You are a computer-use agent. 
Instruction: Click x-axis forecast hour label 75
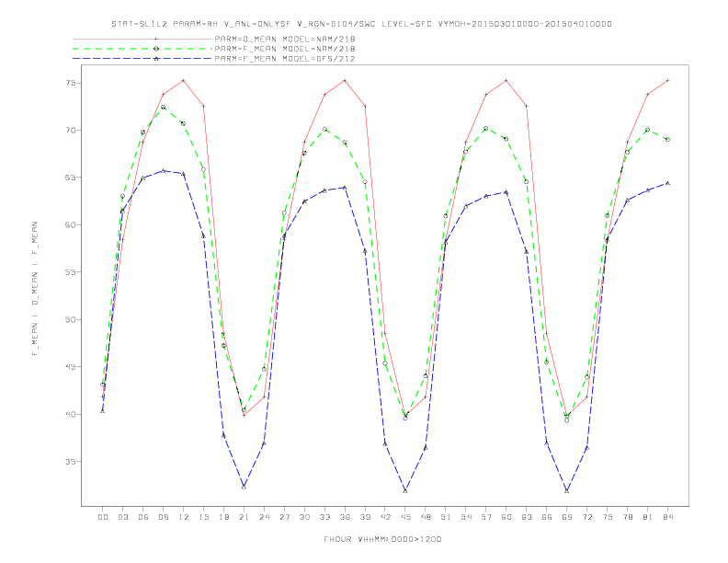click(608, 517)
